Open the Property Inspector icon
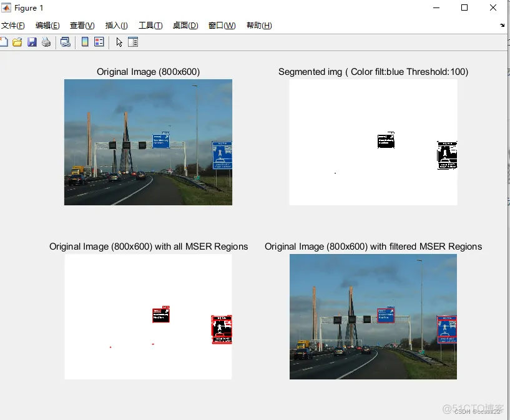 coord(133,42)
